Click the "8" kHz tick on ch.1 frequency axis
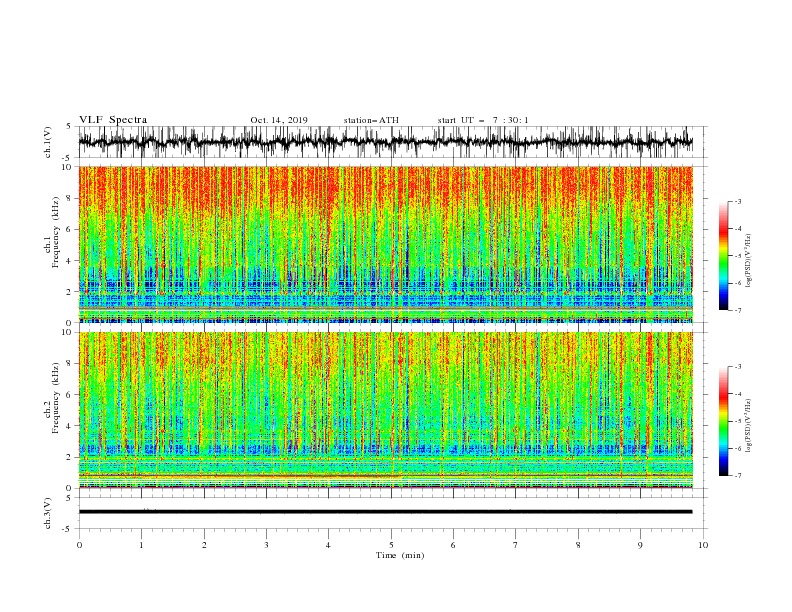This screenshot has width=792, height=612. coord(69,198)
